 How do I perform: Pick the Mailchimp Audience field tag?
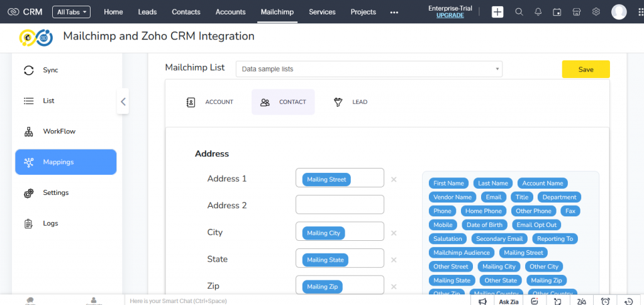(x=462, y=252)
